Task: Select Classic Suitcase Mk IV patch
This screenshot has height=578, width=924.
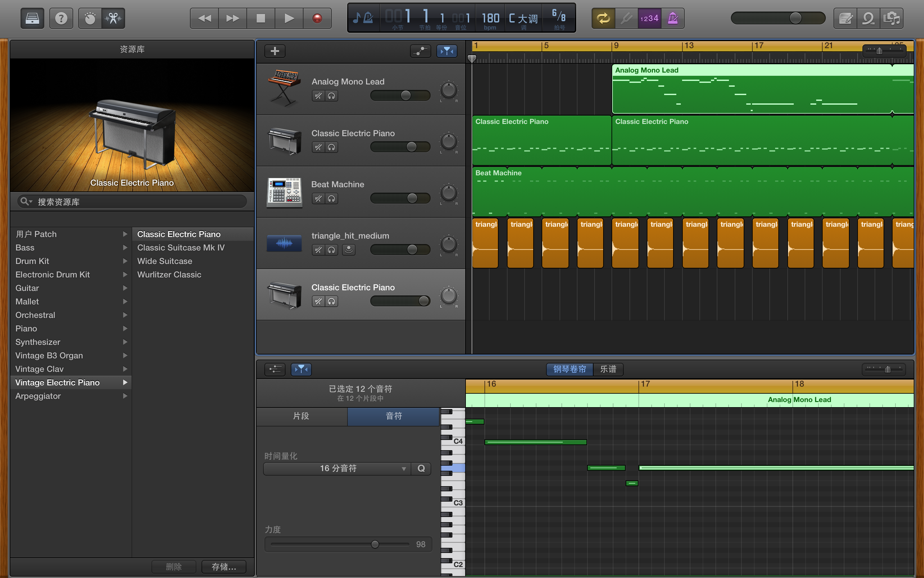Action: pos(193,248)
